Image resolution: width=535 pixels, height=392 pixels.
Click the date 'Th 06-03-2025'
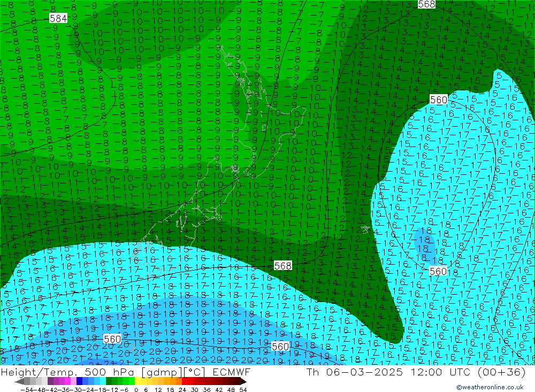tap(355, 372)
